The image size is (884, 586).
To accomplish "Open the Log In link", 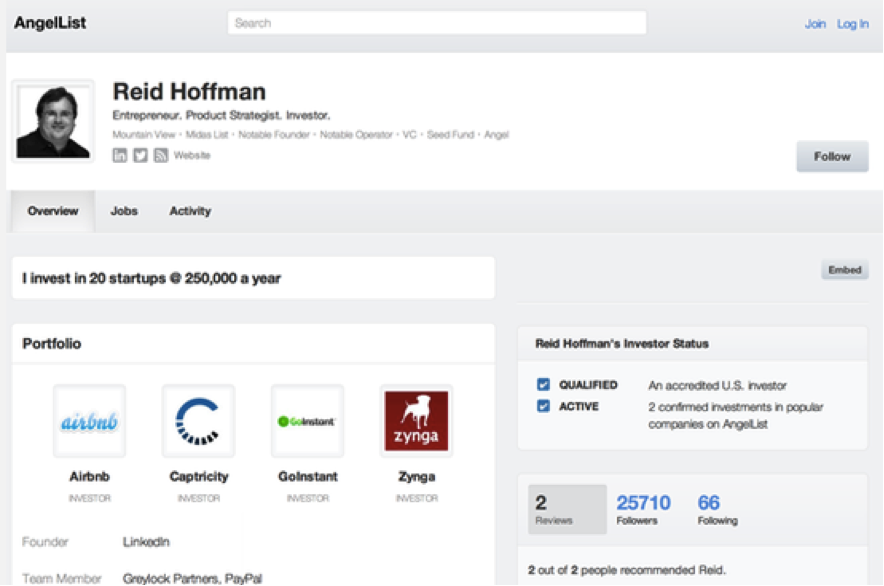I will click(x=852, y=24).
